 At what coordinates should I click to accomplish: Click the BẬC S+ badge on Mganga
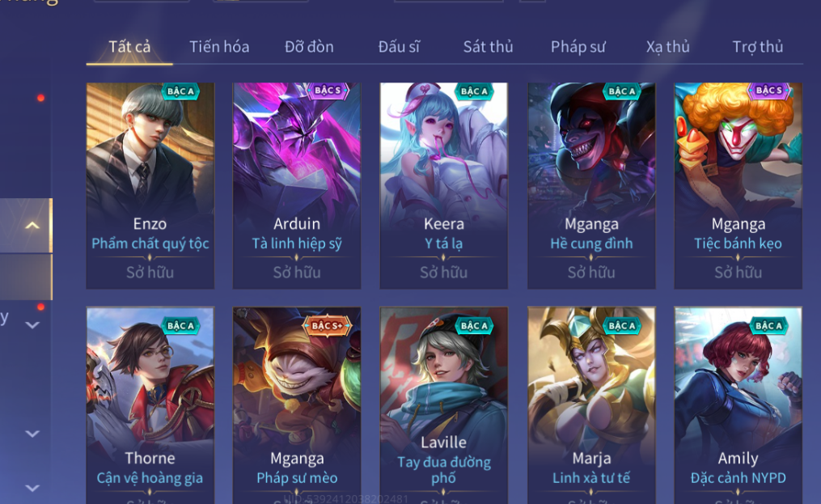328,326
